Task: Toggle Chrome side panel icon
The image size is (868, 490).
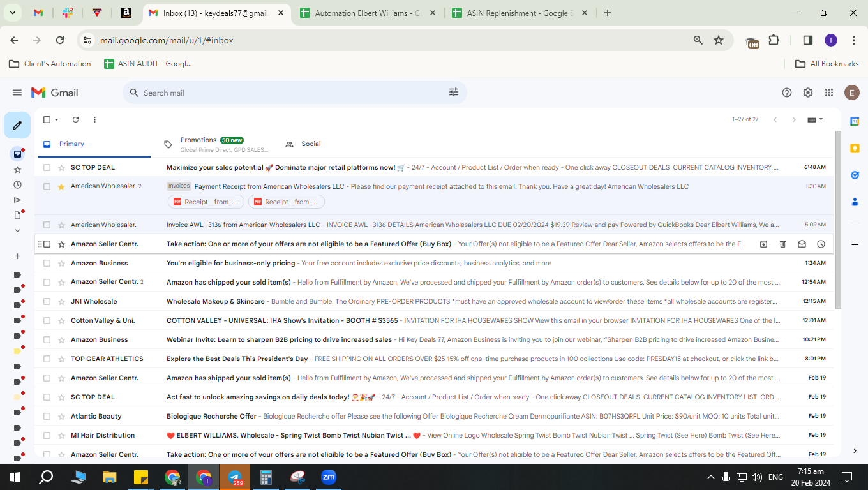Action: pyautogui.click(x=807, y=40)
